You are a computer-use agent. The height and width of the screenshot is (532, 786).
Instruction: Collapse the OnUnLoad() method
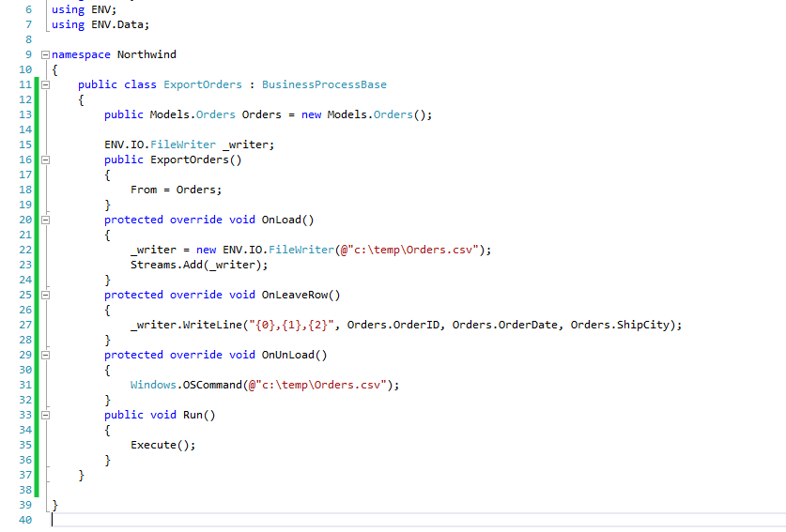44,355
